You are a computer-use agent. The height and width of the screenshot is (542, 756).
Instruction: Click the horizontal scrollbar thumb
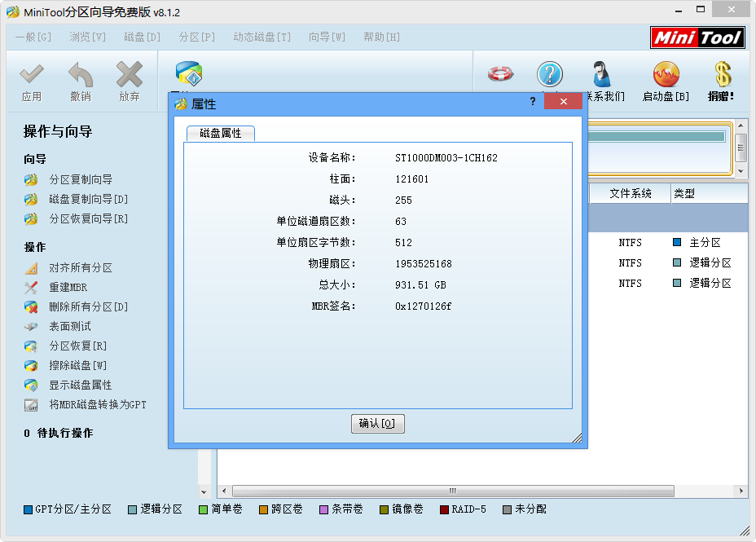pyautogui.click(x=453, y=491)
